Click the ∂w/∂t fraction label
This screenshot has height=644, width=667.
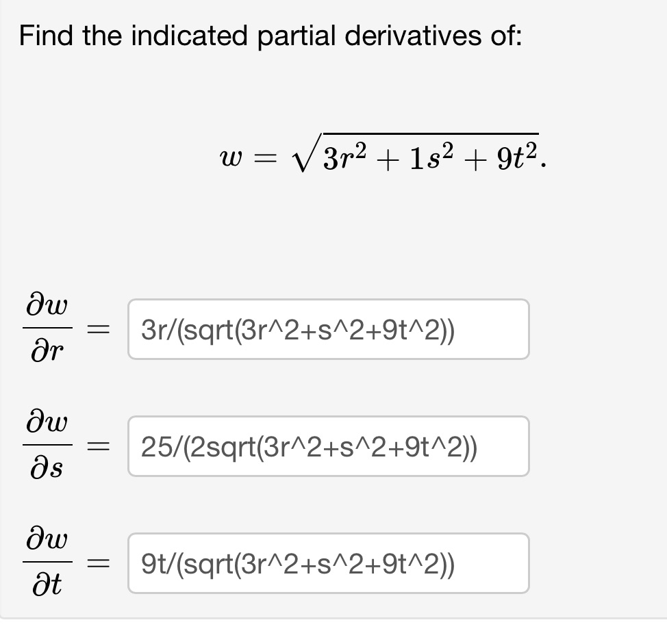(x=46, y=563)
